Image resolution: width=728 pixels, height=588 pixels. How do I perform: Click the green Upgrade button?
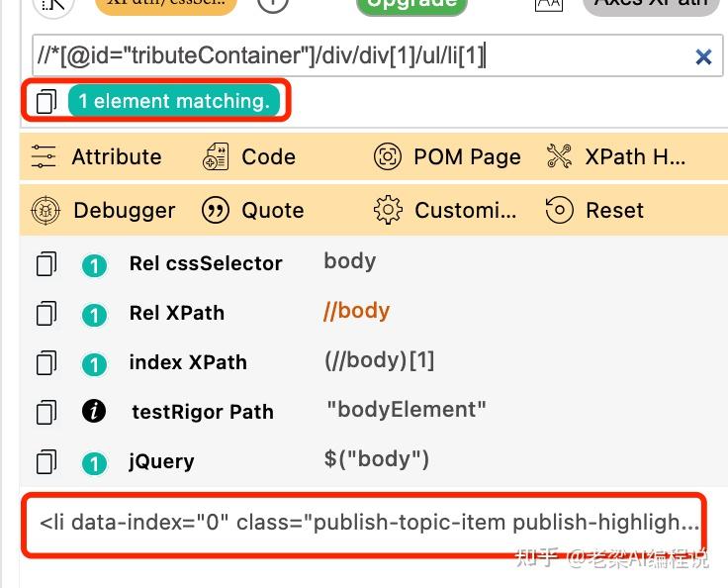tap(410, 4)
